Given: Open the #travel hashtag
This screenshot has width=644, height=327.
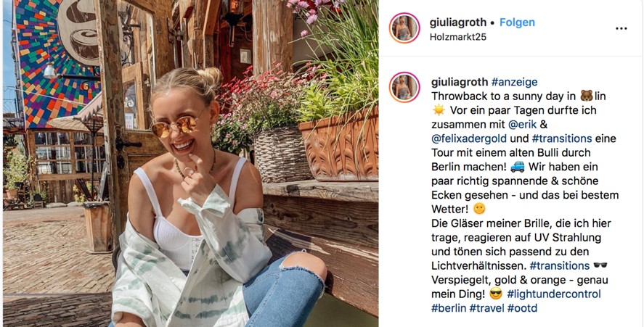Looking at the screenshot, I should pos(486,308).
